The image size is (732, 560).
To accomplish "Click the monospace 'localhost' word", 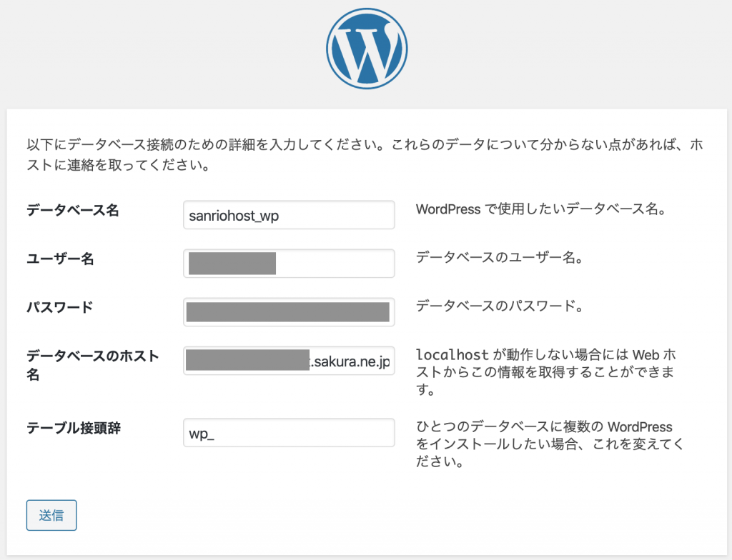I will point(452,355).
